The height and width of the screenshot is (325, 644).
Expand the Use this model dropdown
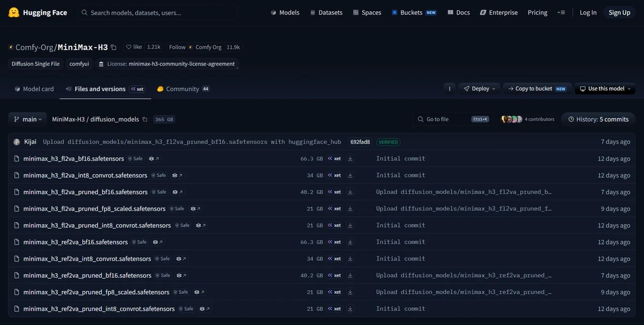pos(605,88)
